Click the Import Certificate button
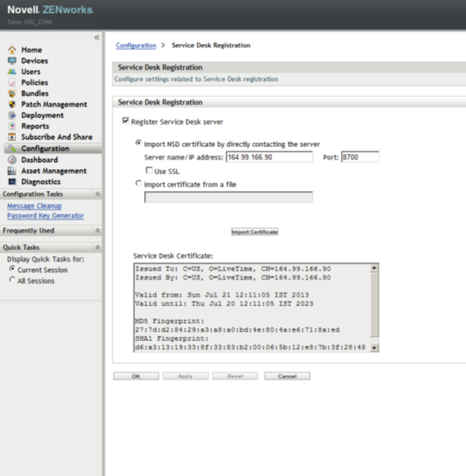Image resolution: width=466 pixels, height=476 pixels. pos(255,232)
